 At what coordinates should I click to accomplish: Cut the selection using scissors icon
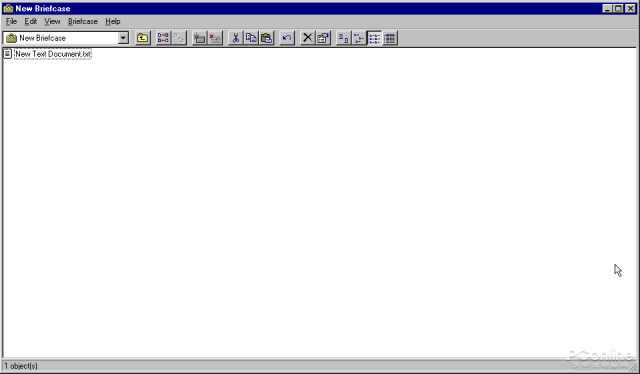235,38
